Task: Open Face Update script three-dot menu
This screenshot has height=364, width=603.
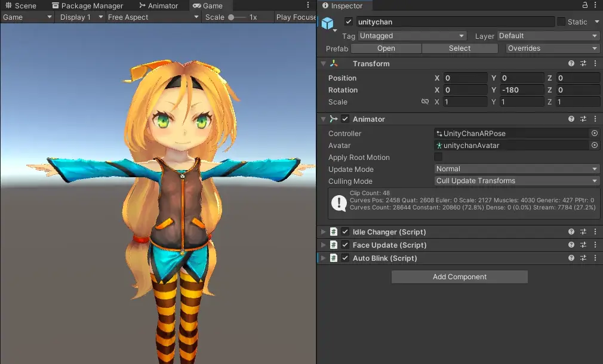Action: pyautogui.click(x=595, y=245)
